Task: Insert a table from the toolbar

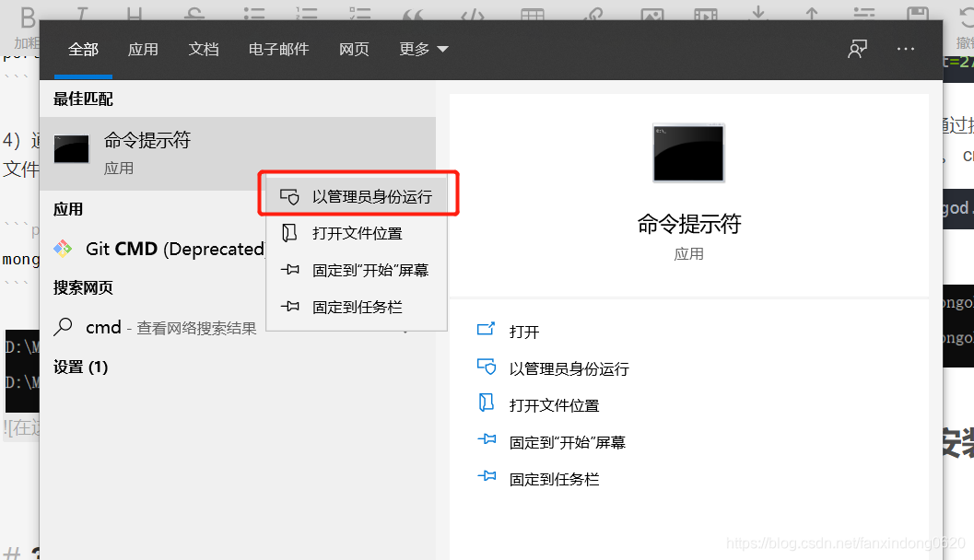Action: pos(533,13)
